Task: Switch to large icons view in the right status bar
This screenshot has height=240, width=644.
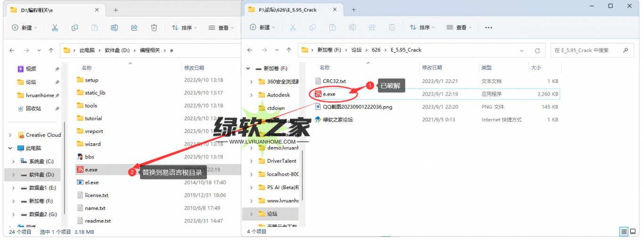Action: tap(633, 232)
